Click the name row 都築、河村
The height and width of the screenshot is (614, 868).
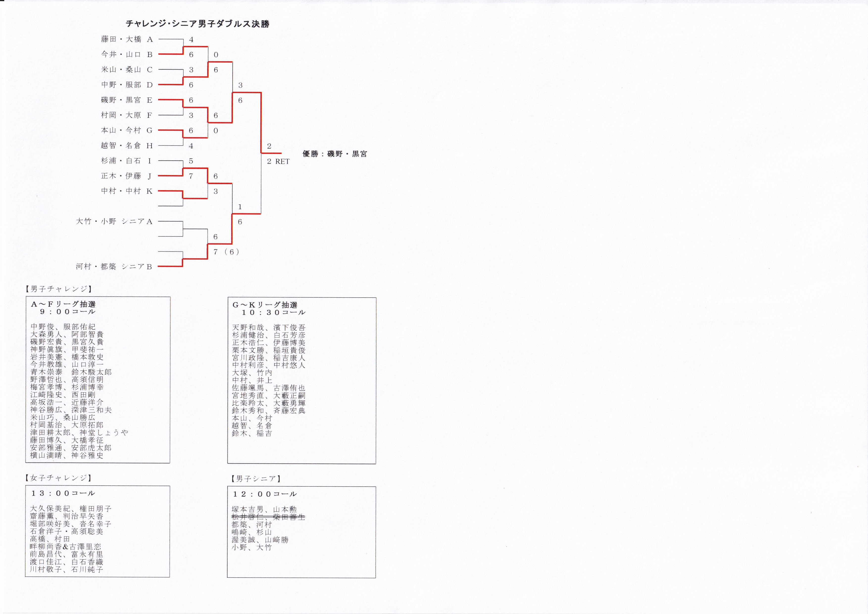pos(252,524)
